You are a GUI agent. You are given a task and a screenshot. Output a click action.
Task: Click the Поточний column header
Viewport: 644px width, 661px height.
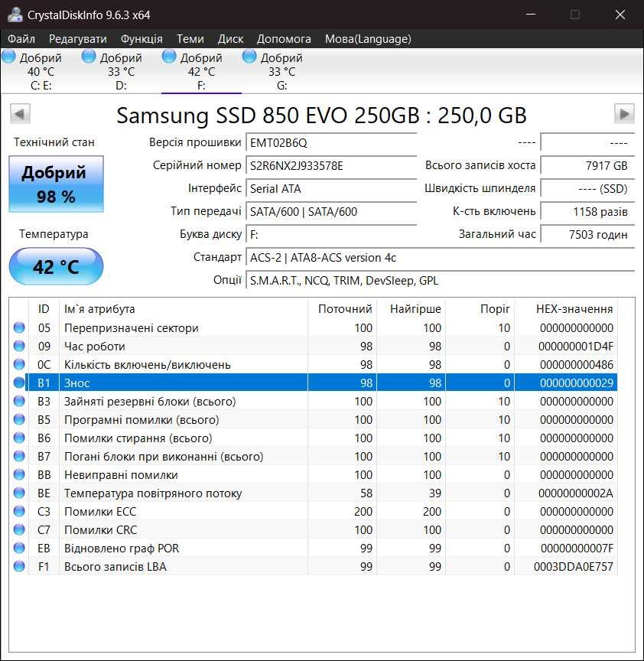[x=342, y=309]
